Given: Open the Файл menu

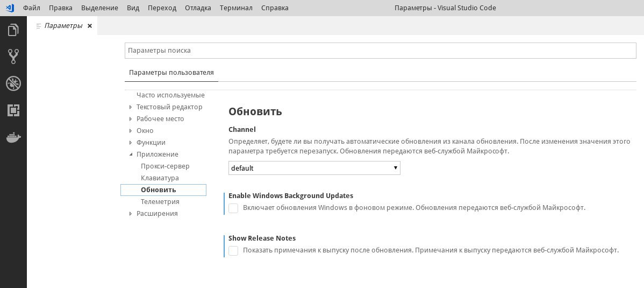Looking at the screenshot, I should 32,8.
